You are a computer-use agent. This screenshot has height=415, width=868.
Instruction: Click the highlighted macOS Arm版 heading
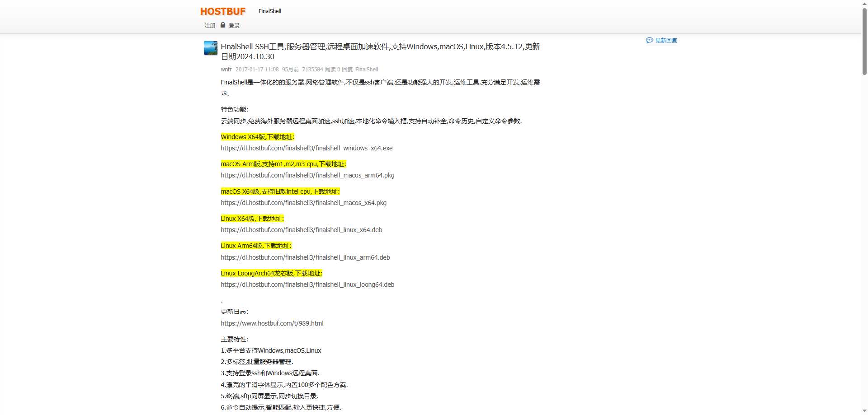(283, 164)
